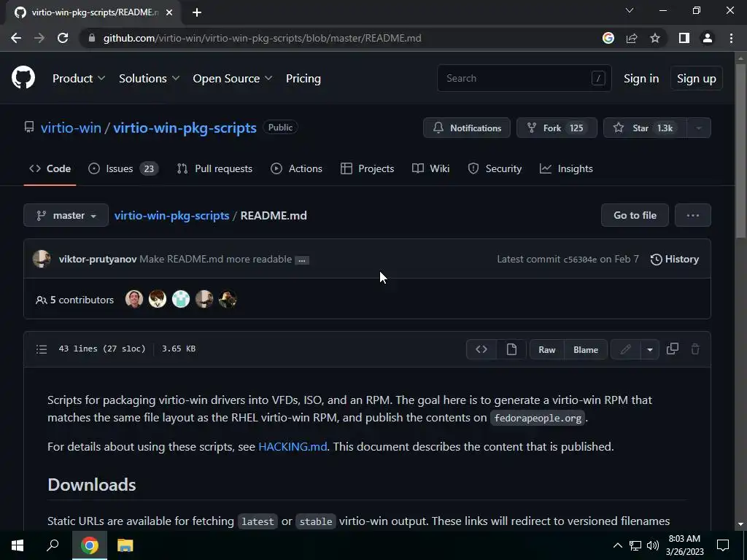This screenshot has width=747, height=560.
Task: Click the Sign up button
Action: coord(697,78)
